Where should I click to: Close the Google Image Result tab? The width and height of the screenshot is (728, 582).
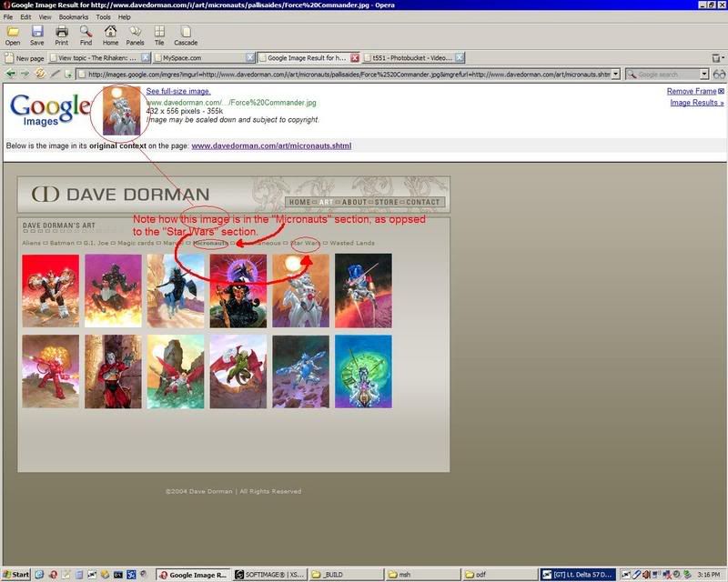355,58
